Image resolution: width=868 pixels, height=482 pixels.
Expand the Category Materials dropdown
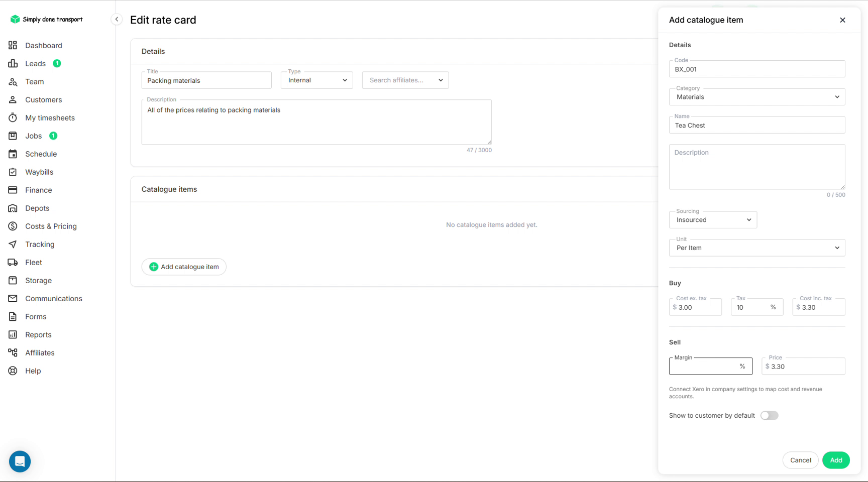pos(757,97)
